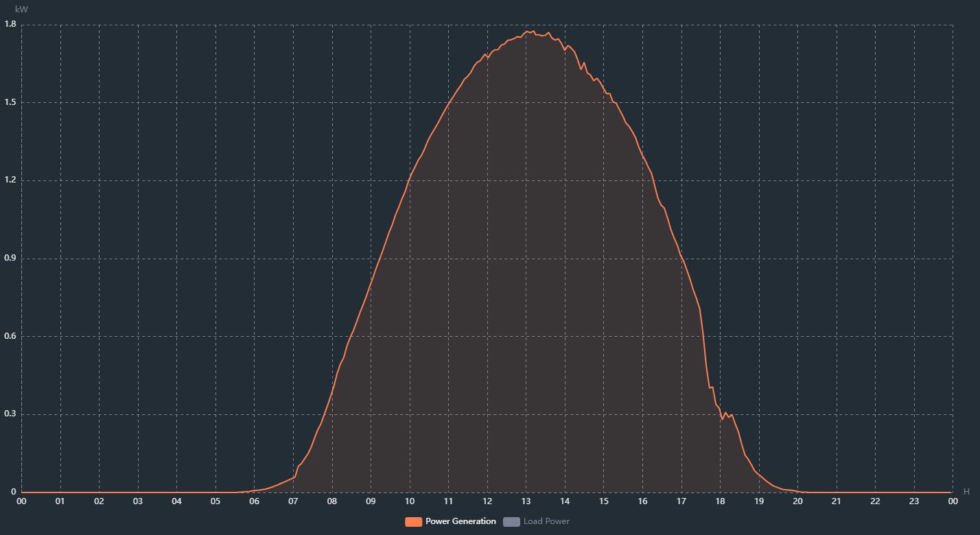This screenshot has width=980, height=535.
Task: Click hour label 22 on x-axis
Action: tap(875, 501)
